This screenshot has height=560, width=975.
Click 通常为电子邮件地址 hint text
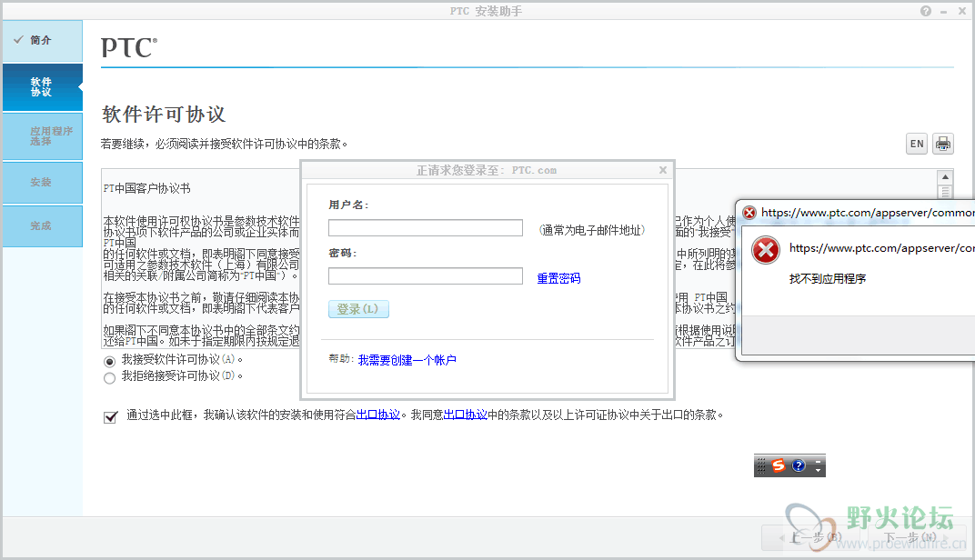(592, 230)
